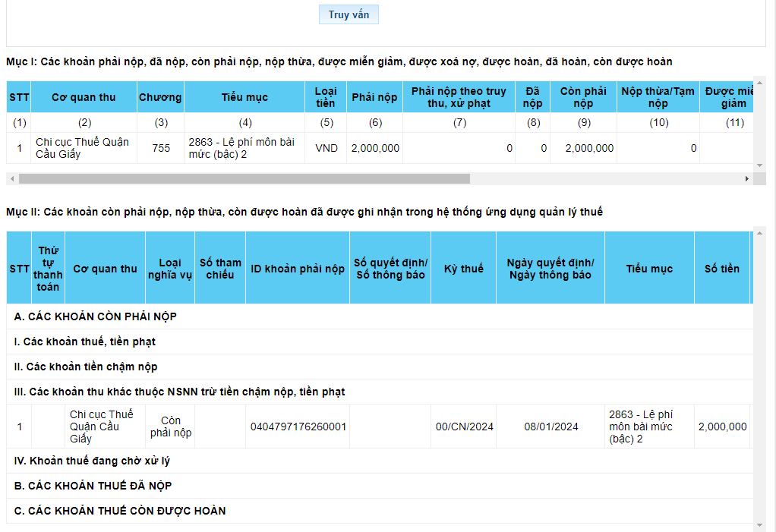Click the Kỳ thuế column header
Image resolution: width=776 pixels, height=532 pixels.
tap(462, 269)
